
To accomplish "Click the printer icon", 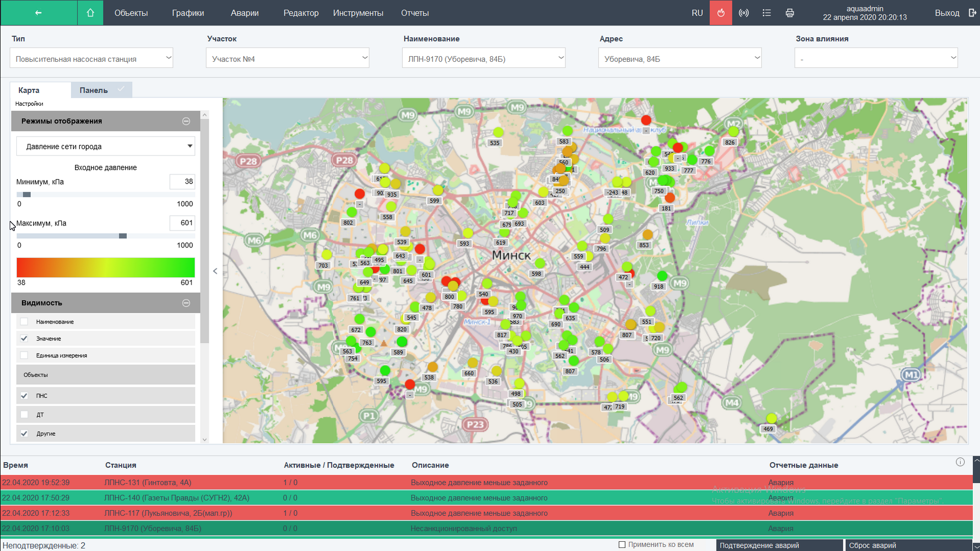I will tap(790, 13).
